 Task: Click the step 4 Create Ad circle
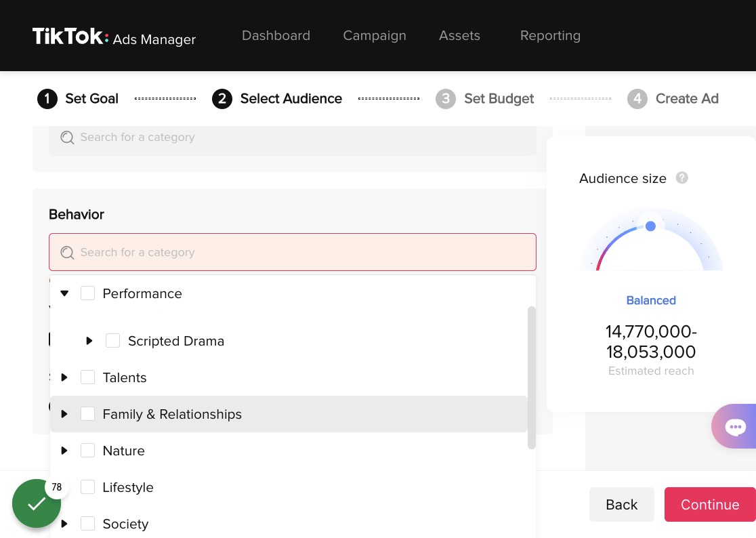[637, 99]
